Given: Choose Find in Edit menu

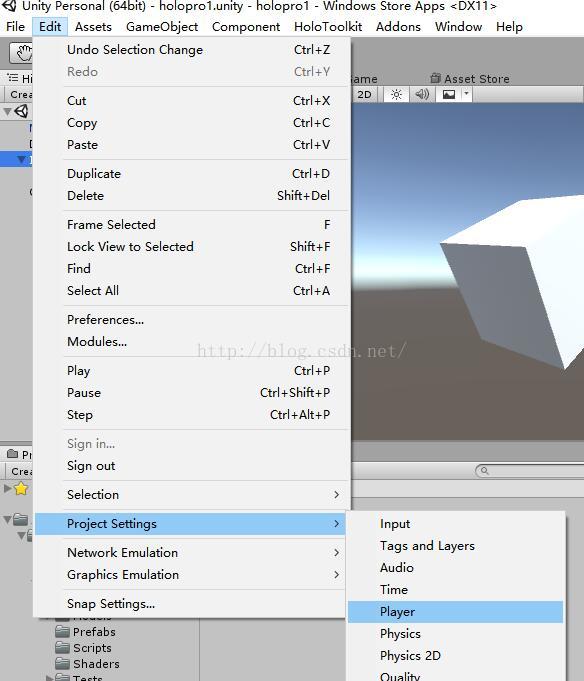Looking at the screenshot, I should (x=191, y=268).
